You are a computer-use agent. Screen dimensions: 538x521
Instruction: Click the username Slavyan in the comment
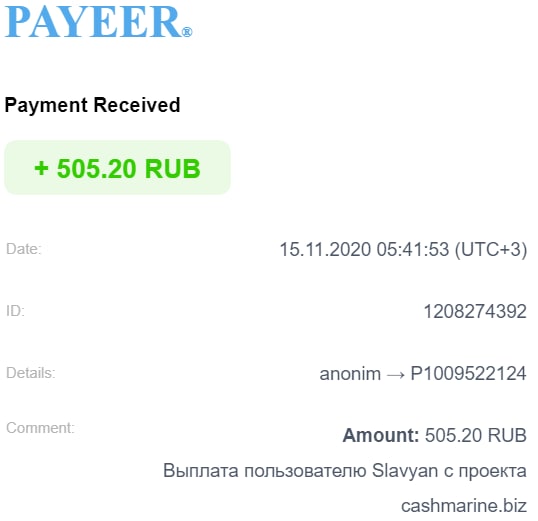coord(405,471)
